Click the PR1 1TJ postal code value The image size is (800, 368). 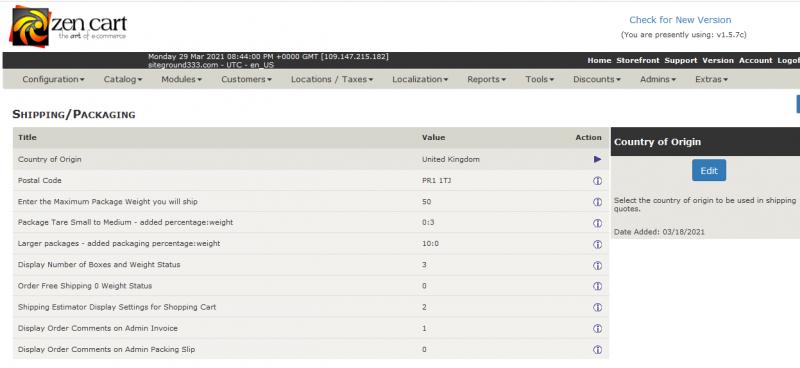coord(436,181)
